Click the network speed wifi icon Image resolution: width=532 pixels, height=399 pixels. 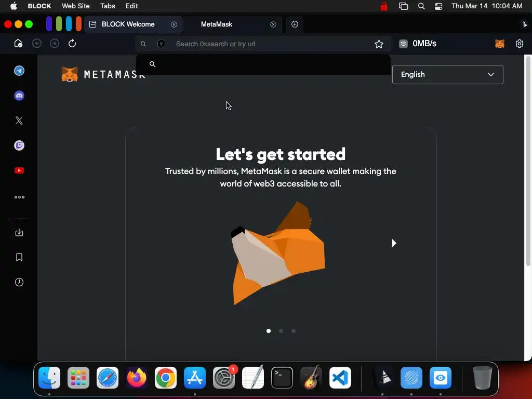pos(403,44)
